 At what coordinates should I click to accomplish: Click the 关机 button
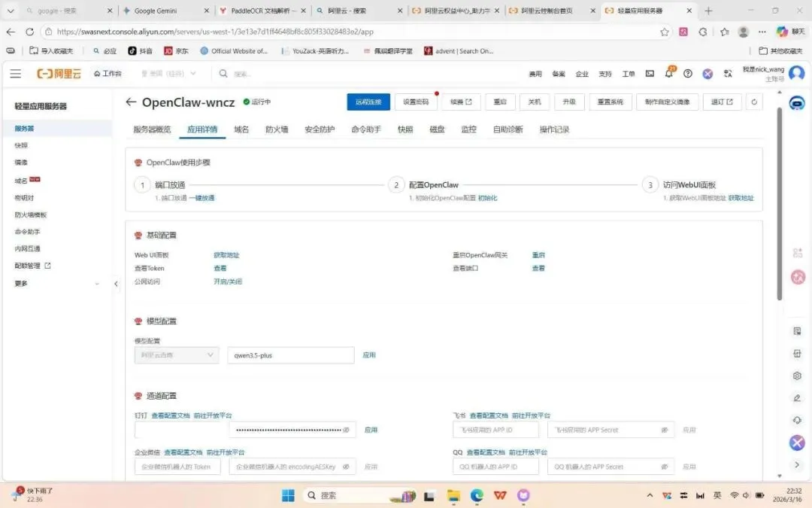[535, 102]
